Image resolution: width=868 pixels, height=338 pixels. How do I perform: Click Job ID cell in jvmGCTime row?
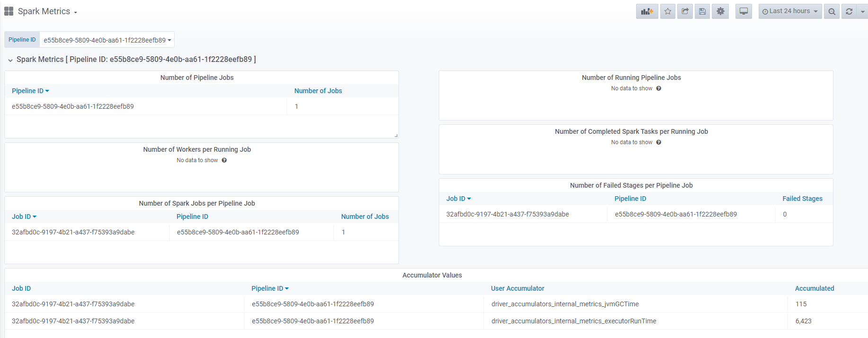73,304
